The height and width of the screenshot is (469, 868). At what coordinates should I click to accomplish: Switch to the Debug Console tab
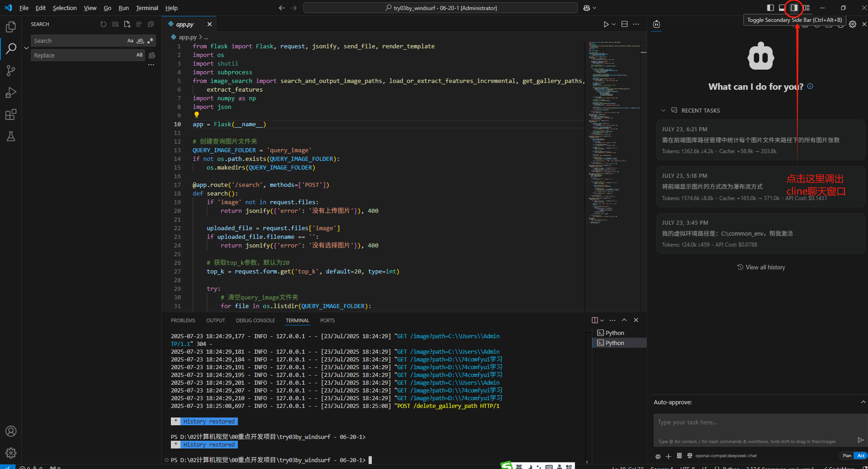[256, 320]
